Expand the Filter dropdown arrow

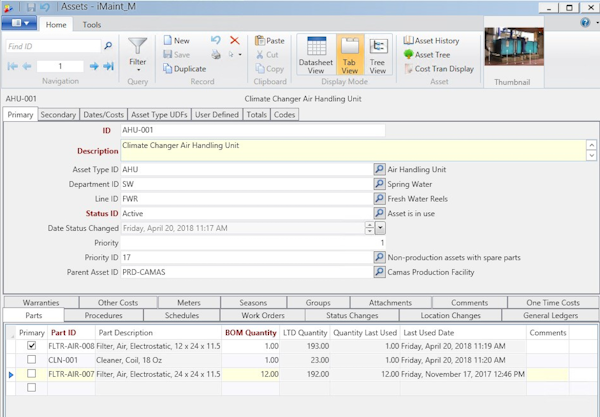[138, 70]
